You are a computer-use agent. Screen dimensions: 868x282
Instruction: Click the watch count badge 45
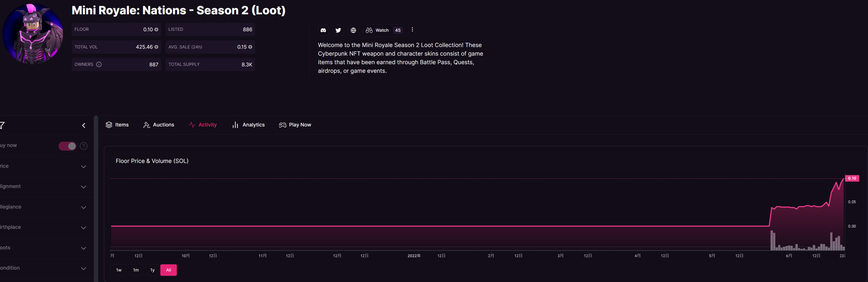[x=398, y=30]
